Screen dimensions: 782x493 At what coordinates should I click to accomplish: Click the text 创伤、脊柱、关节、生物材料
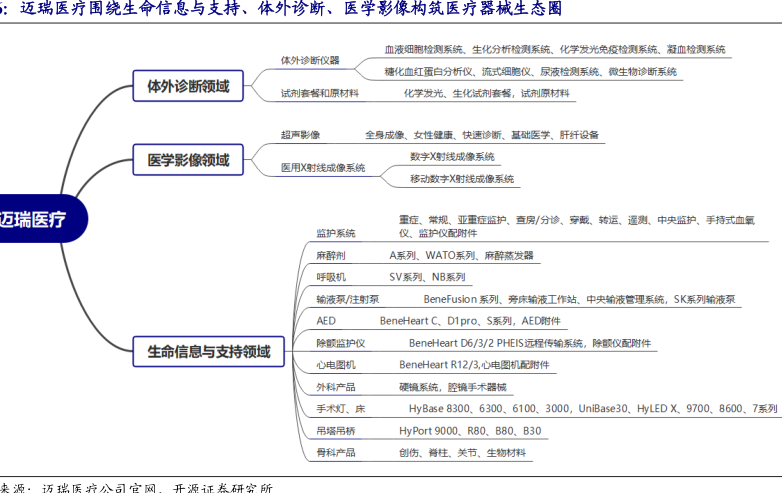462,453
